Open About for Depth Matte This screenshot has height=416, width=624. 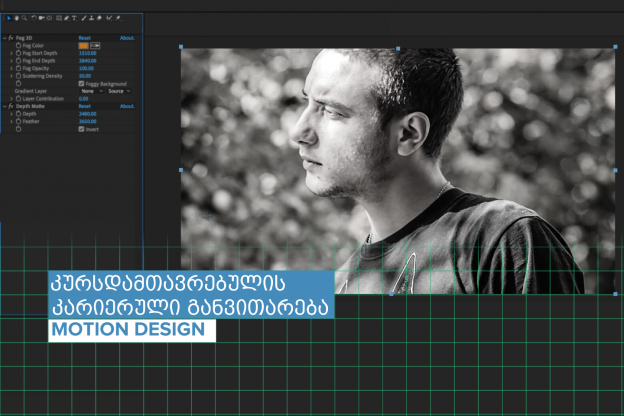(x=127, y=106)
